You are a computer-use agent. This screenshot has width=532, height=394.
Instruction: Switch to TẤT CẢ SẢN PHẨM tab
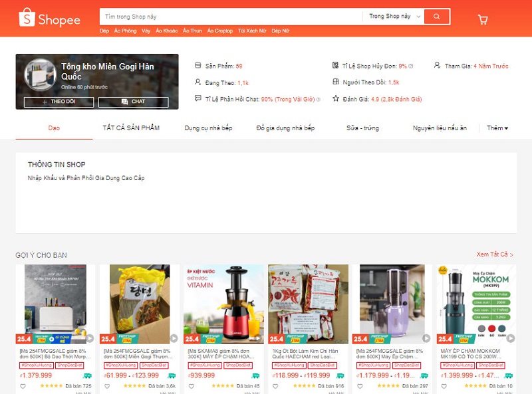click(x=131, y=128)
